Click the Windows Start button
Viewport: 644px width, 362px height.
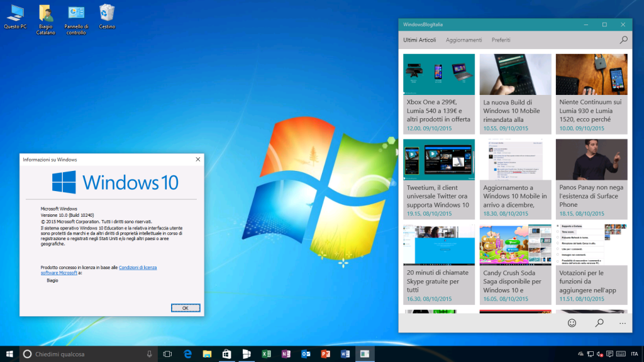9,354
